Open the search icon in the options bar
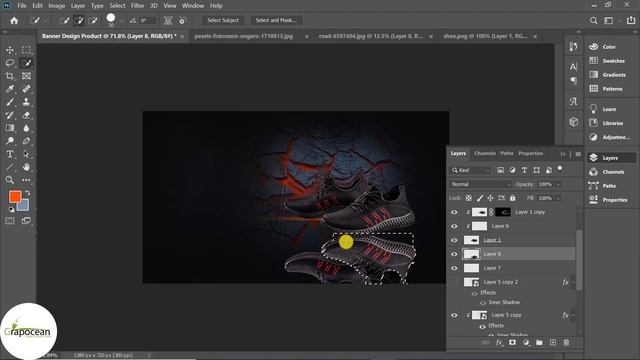Image resolution: width=640 pixels, height=360 pixels. click(593, 20)
